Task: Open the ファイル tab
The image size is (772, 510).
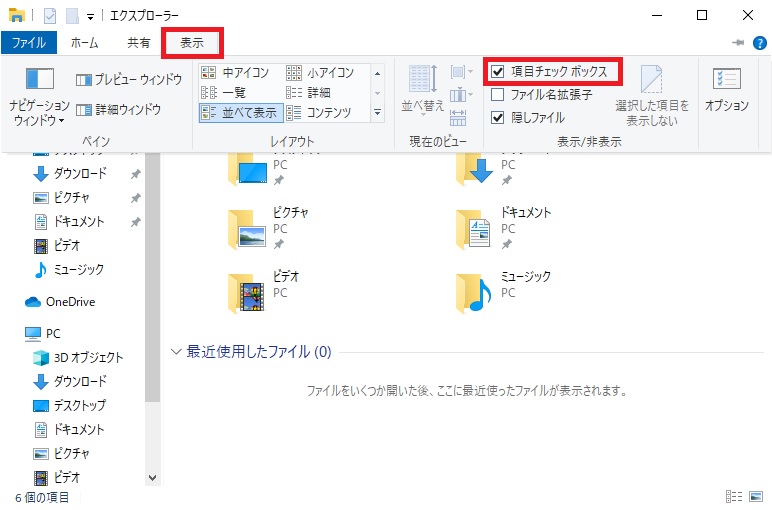Action: (x=29, y=43)
